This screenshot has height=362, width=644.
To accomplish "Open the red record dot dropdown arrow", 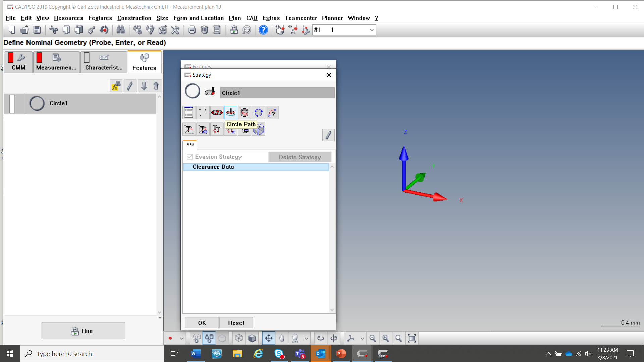I will coord(182,338).
